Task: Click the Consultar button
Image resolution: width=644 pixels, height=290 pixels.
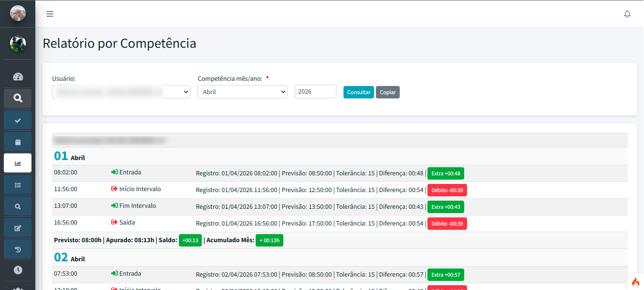Action: click(x=359, y=92)
